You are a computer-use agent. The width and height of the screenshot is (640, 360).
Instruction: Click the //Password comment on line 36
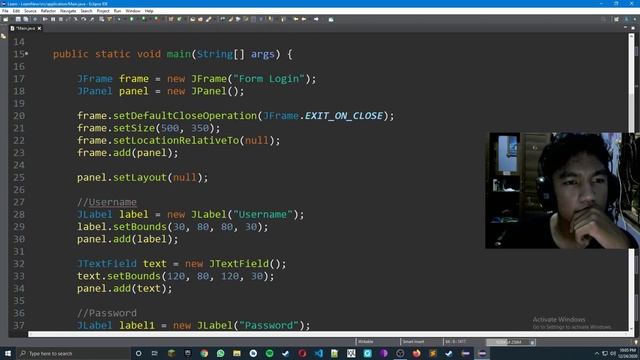coord(107,313)
